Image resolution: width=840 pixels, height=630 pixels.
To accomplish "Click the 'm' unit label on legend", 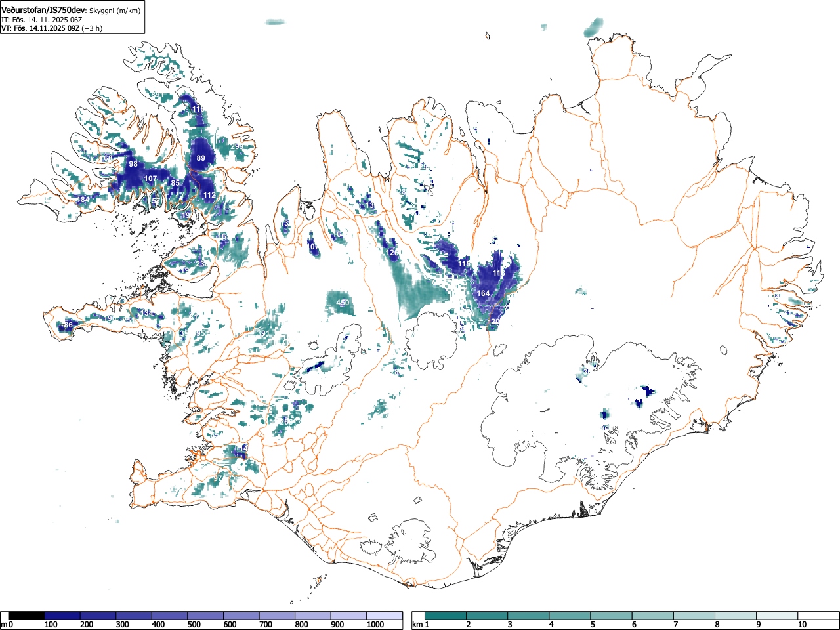I will coord(4,625).
